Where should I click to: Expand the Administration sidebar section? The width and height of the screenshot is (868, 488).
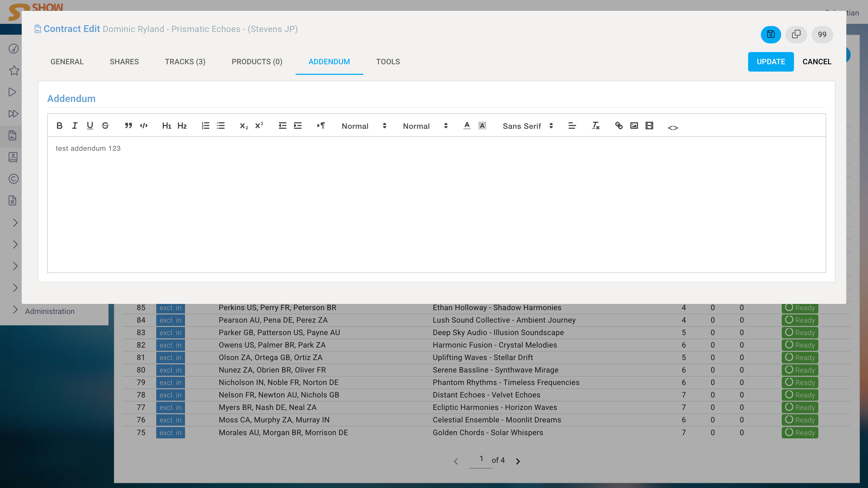(50, 311)
